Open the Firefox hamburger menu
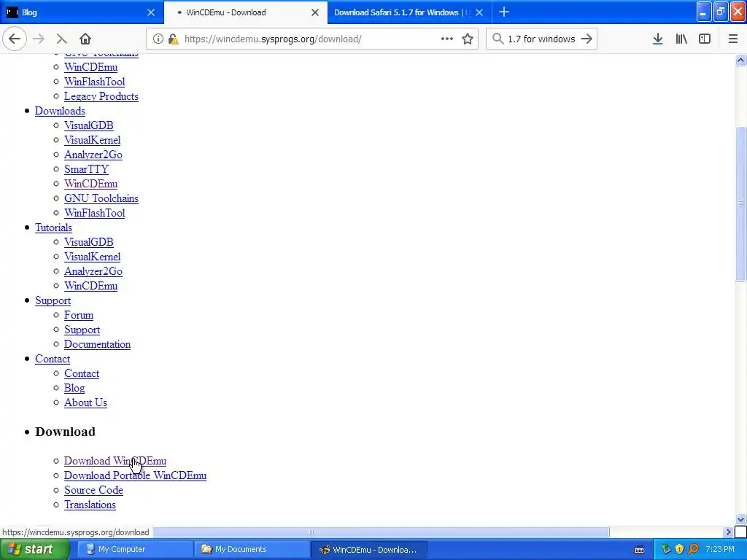The height and width of the screenshot is (560, 747). 733,39
